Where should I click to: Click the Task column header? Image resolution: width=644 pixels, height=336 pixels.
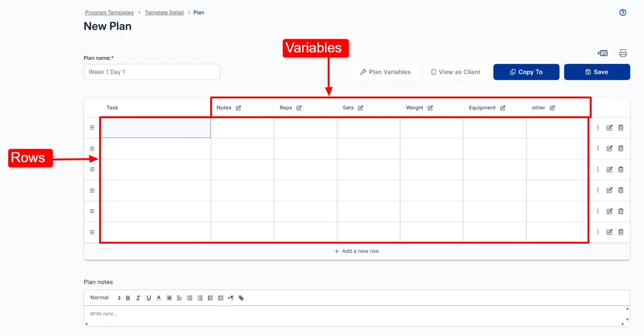click(x=112, y=108)
